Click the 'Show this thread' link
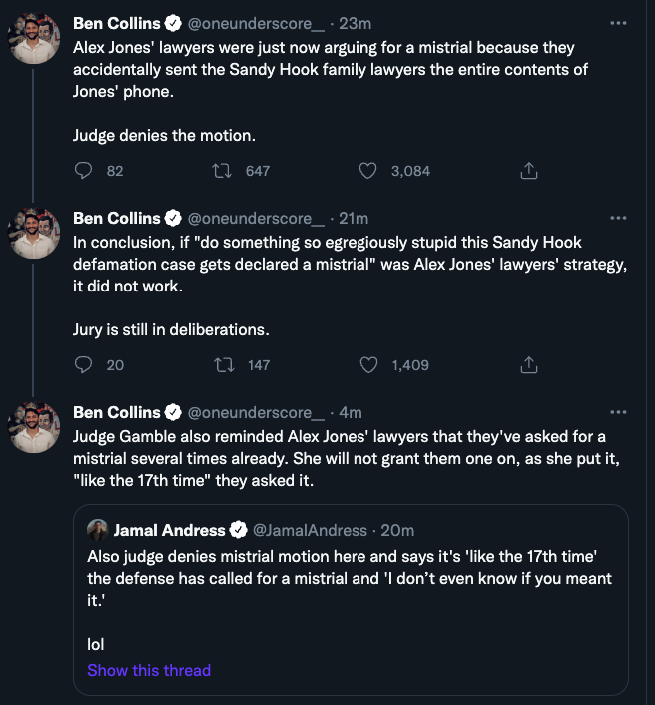The image size is (655, 705). (149, 670)
